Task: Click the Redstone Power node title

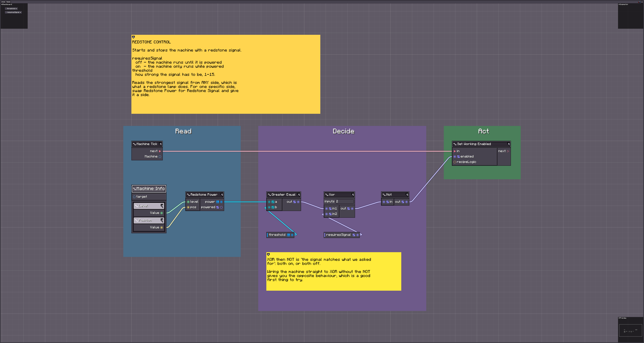Action: 204,195
